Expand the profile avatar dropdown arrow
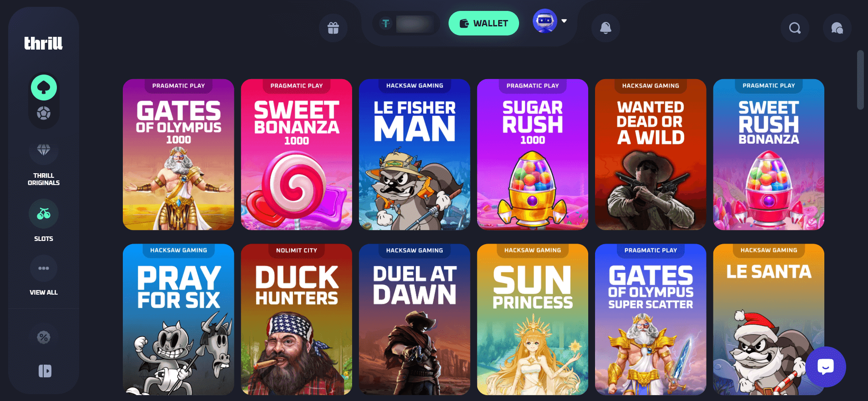The image size is (868, 401). coord(564,21)
